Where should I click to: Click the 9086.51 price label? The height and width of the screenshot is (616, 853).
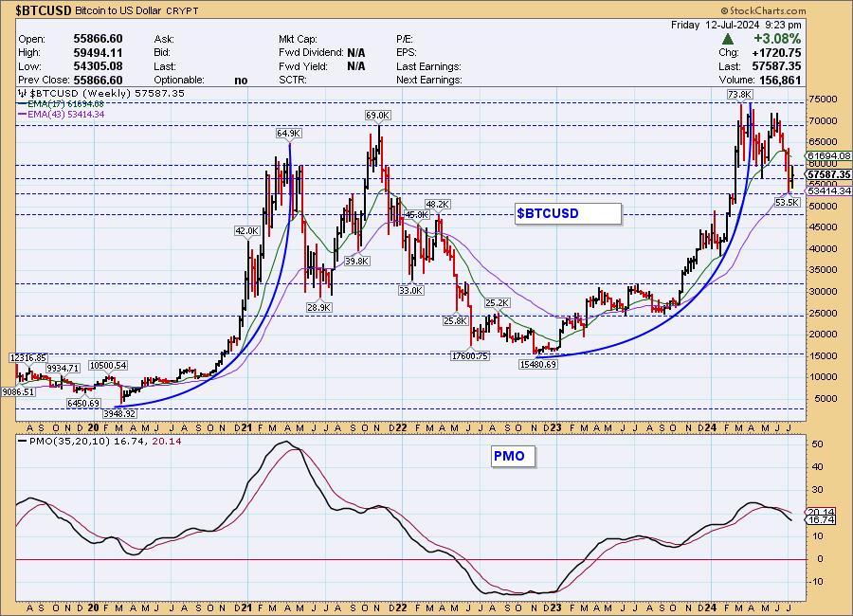pyautogui.click(x=18, y=391)
